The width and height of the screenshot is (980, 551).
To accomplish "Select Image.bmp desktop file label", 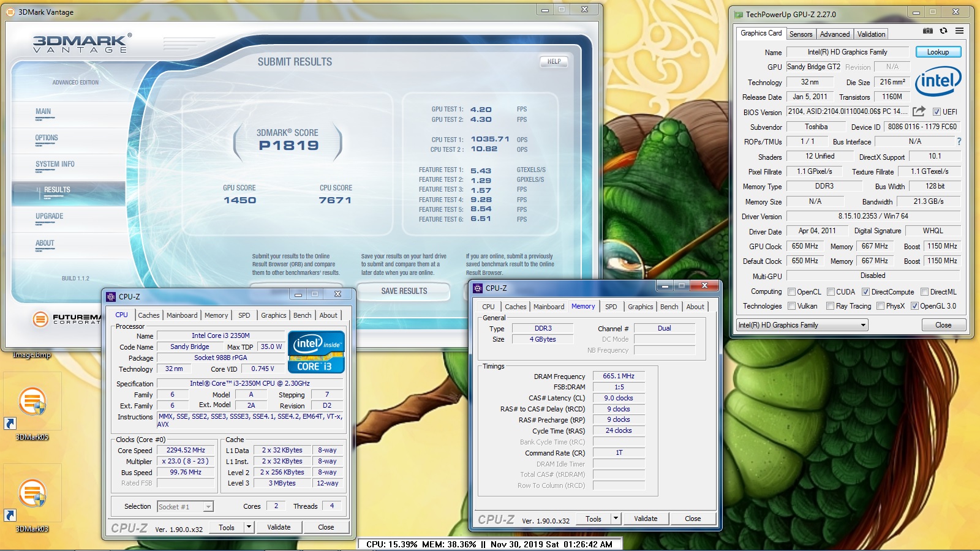I will (x=32, y=354).
